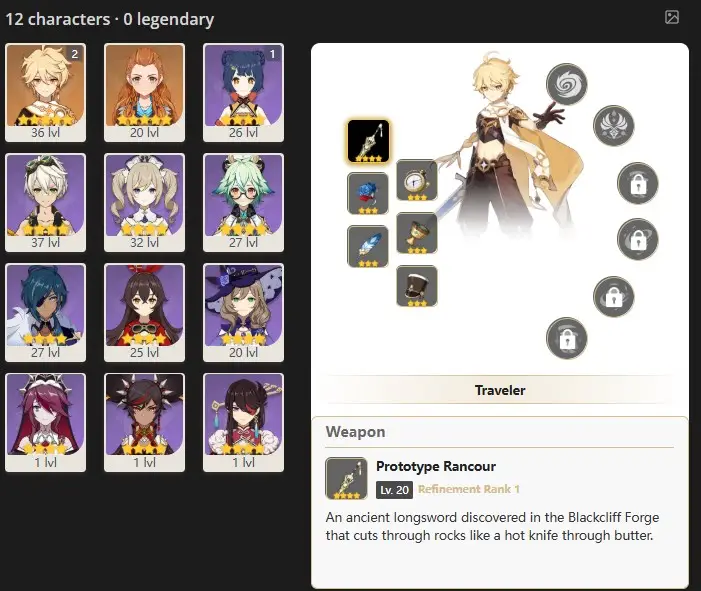
Task: Open the top hat circlet artifact
Action: click(417, 286)
